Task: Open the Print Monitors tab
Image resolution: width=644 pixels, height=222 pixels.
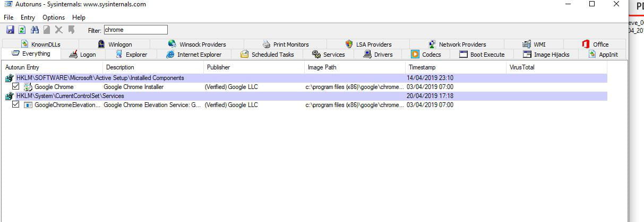Action: (285, 45)
